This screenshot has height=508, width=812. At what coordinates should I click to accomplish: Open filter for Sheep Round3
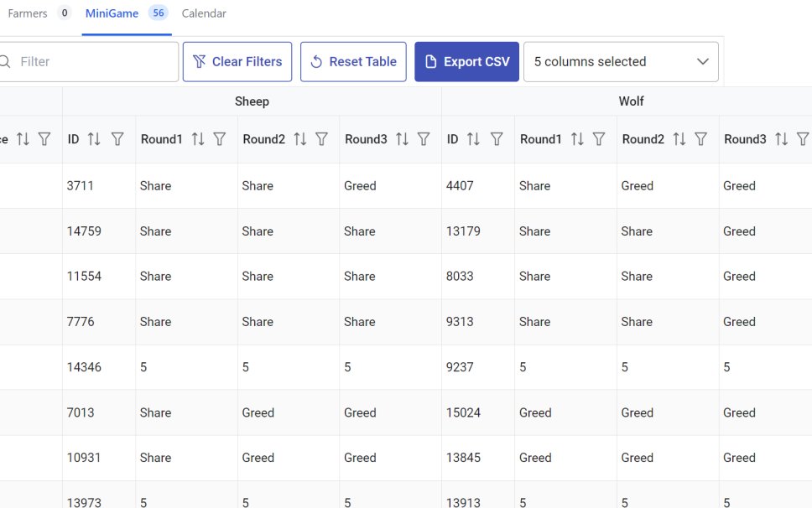[x=424, y=139]
